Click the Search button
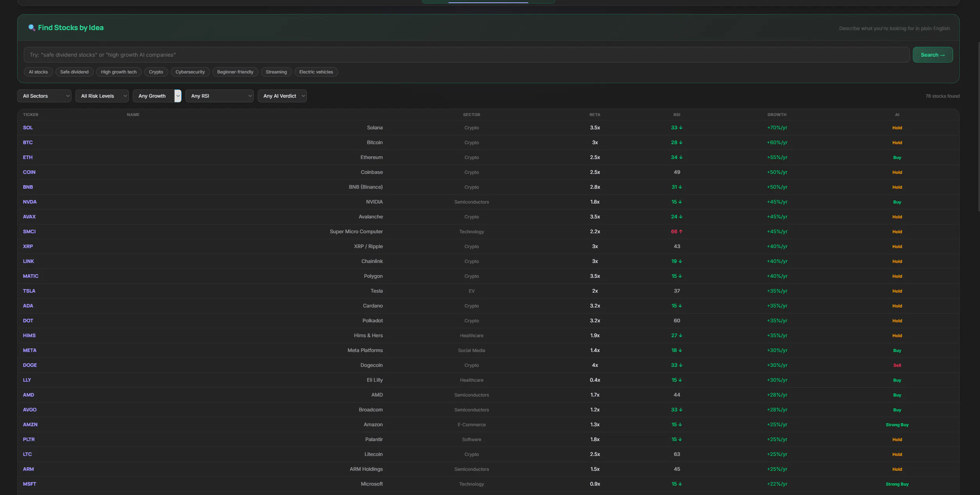The width and height of the screenshot is (980, 495). point(932,55)
